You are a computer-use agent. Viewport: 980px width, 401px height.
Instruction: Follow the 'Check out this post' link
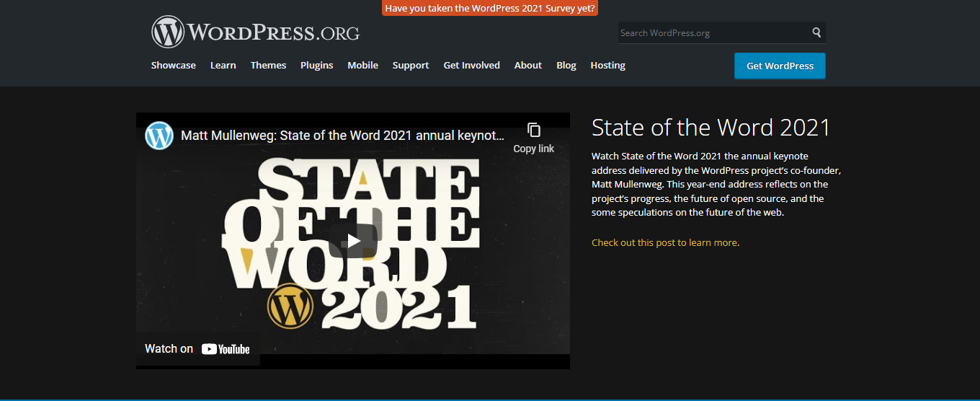[664, 242]
